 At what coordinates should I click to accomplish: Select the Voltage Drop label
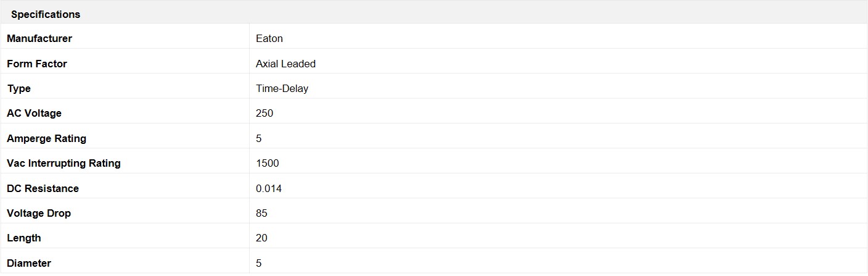pos(39,213)
